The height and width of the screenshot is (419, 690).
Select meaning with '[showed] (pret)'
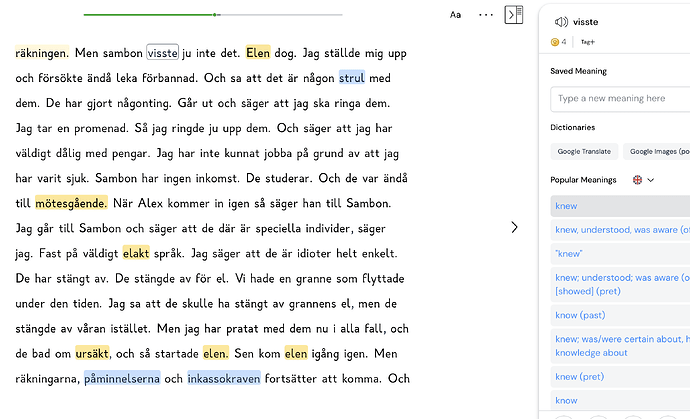pos(620,284)
